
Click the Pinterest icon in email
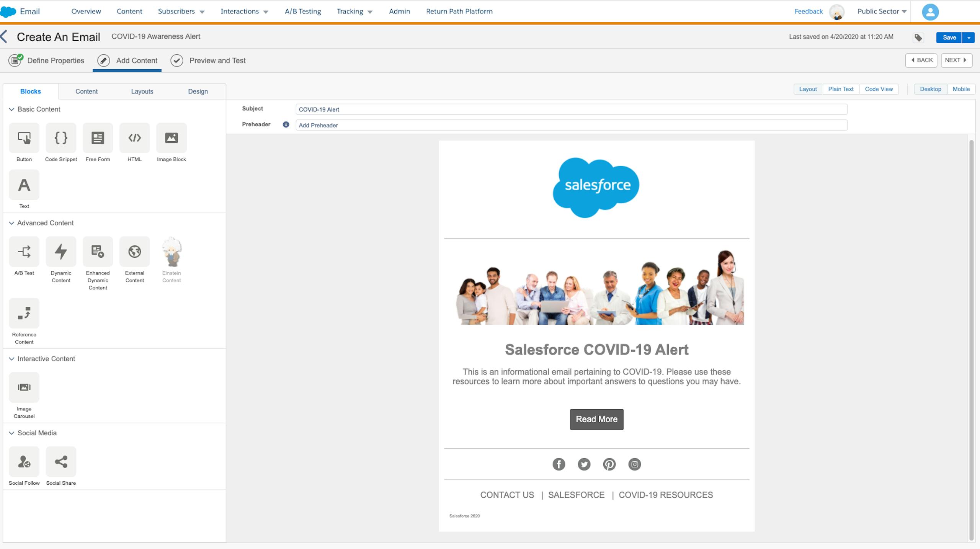pos(609,464)
